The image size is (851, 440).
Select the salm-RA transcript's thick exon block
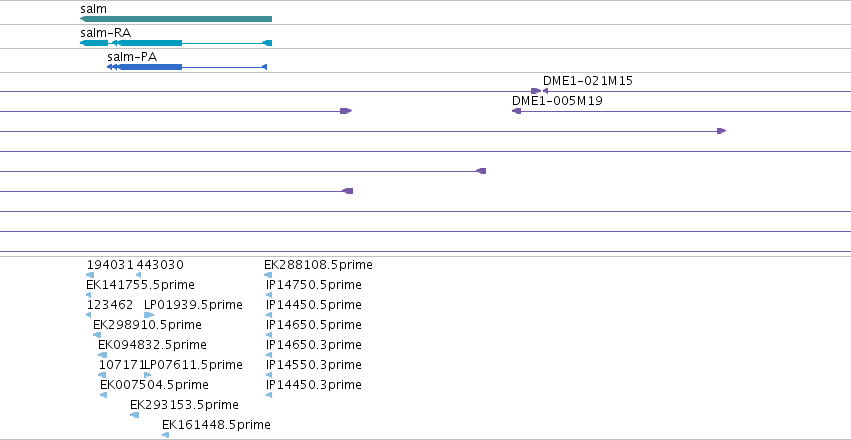[150, 43]
